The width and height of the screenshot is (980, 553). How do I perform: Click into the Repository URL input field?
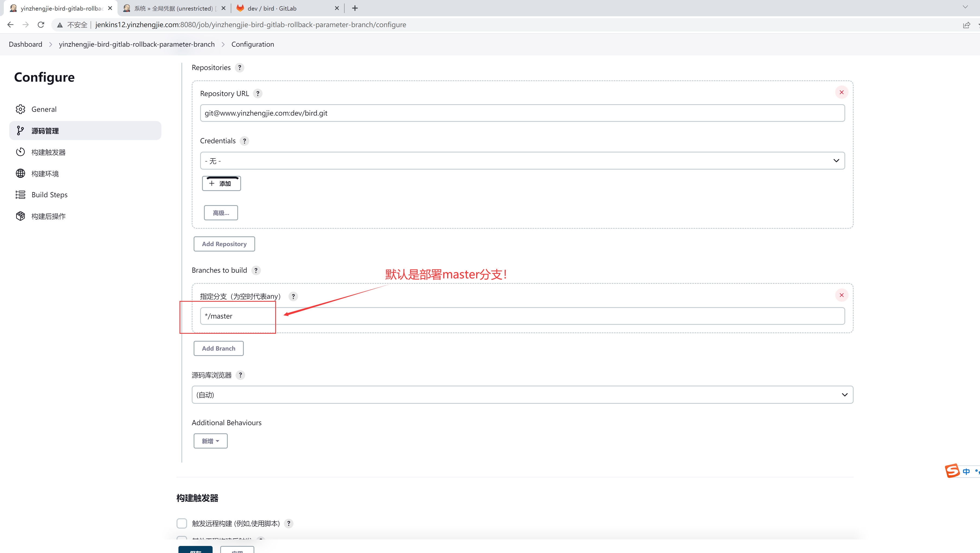click(x=522, y=113)
